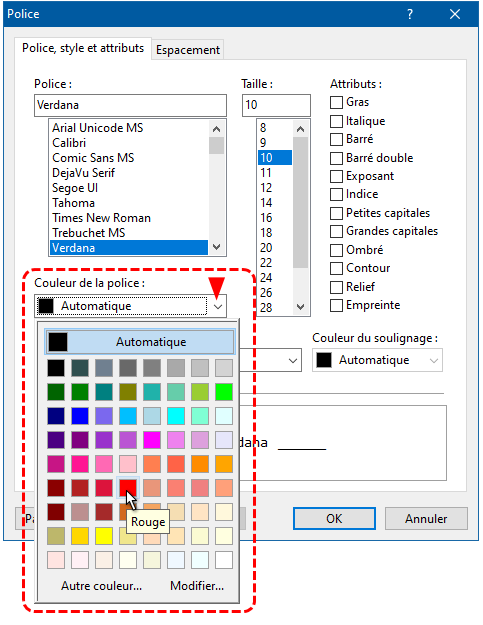The height and width of the screenshot is (625, 483).
Task: Click down arrow of the font list scrollbar
Action: pyautogui.click(x=216, y=247)
